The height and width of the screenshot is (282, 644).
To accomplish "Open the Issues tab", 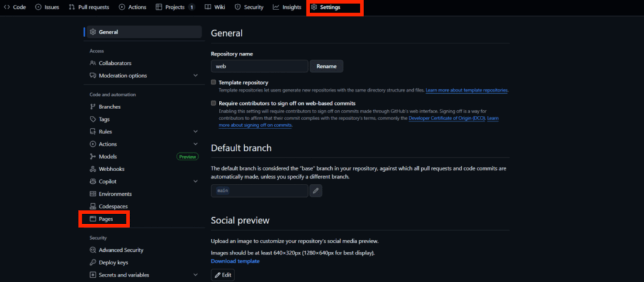I will (47, 7).
